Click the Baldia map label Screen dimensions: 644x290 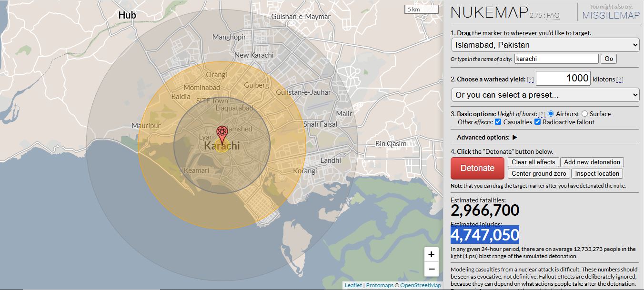click(181, 97)
